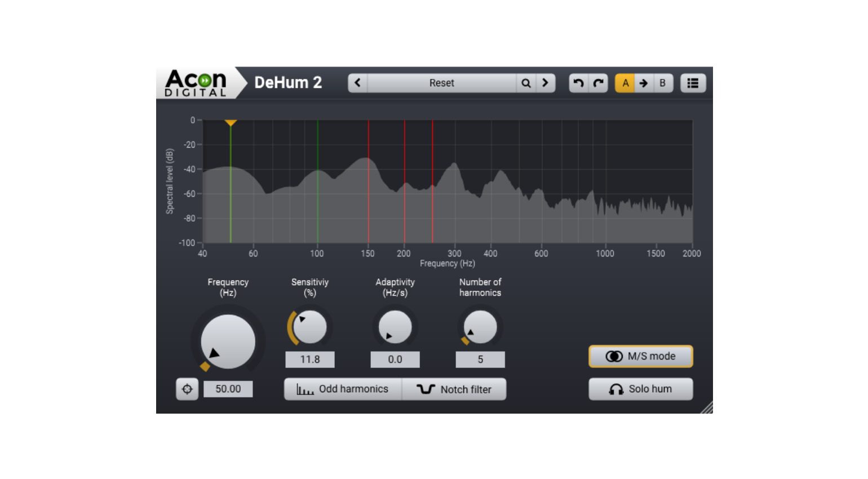
Task: Auto-detect hum frequency with crosshair icon
Action: pyautogui.click(x=188, y=389)
